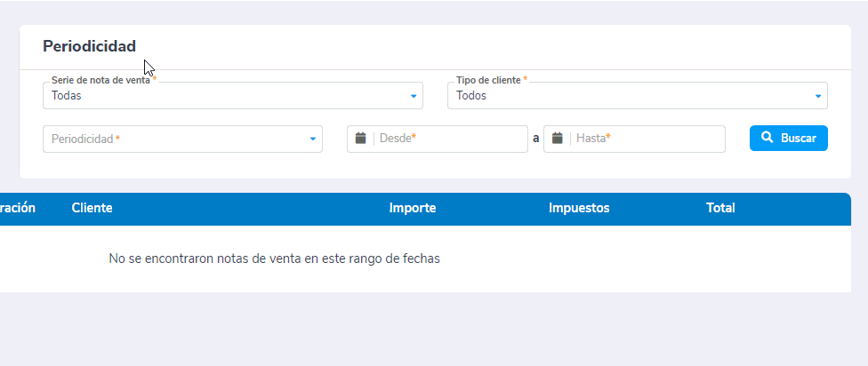Click the Periodicidad placeholder text

coord(83,139)
